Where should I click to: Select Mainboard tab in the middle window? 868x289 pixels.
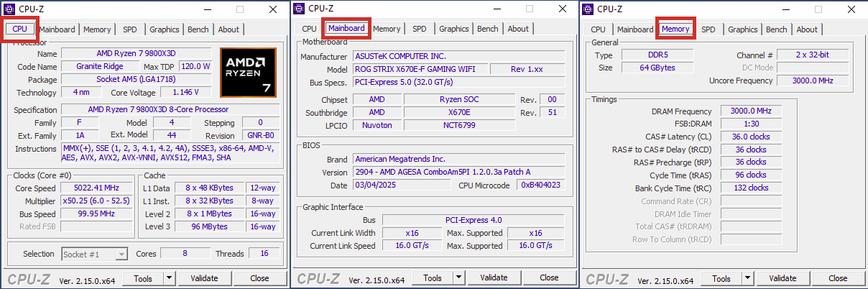tap(347, 29)
